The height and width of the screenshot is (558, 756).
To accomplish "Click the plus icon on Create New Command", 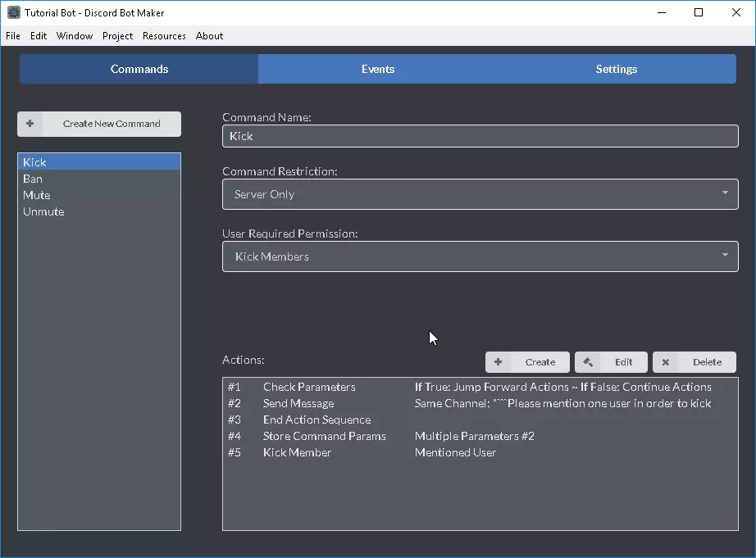I will coord(30,124).
